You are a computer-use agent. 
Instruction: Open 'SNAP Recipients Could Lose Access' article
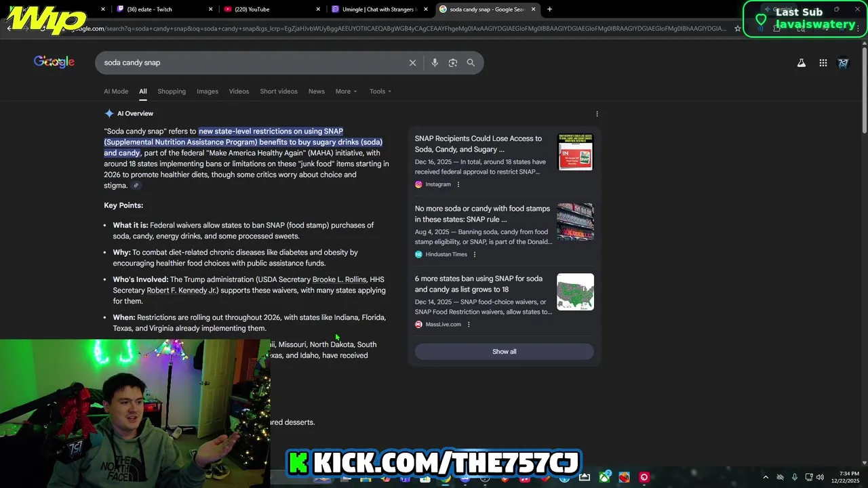pyautogui.click(x=478, y=144)
